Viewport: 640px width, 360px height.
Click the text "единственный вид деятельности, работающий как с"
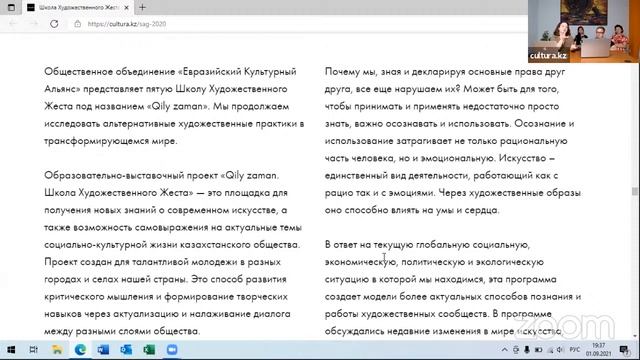[x=441, y=176]
